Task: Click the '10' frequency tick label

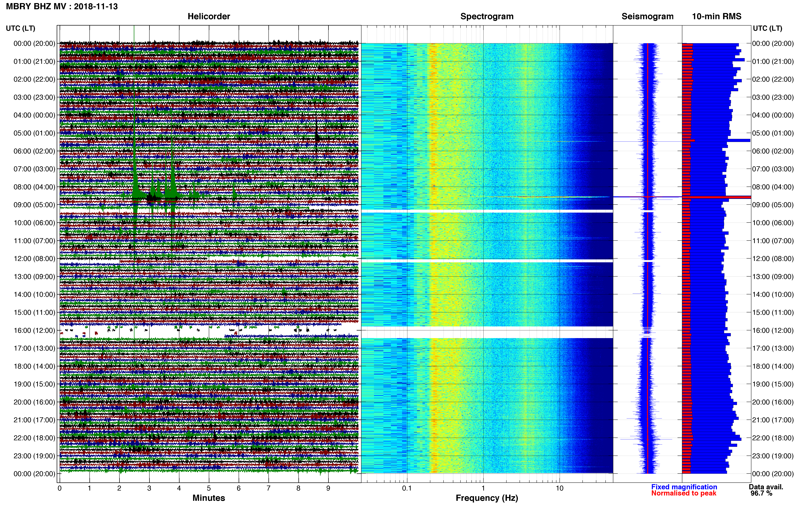Action: pyautogui.click(x=559, y=488)
